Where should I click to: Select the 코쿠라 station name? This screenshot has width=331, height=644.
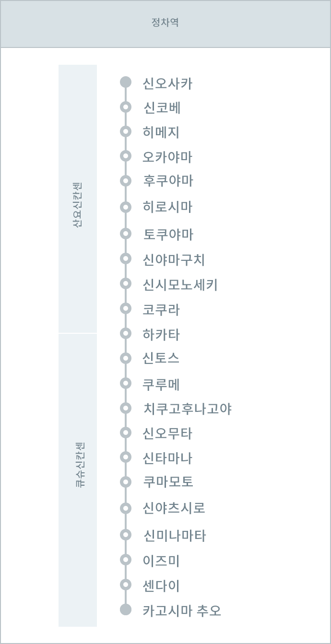pyautogui.click(x=161, y=309)
